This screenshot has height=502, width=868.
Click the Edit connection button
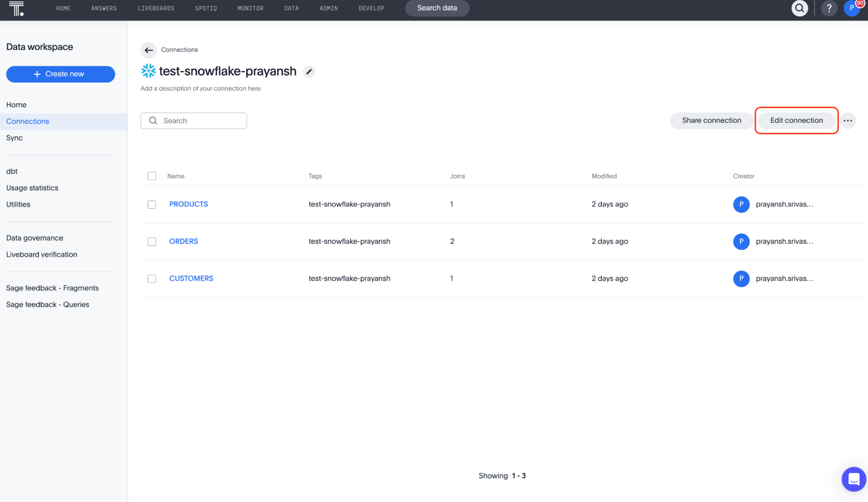click(x=796, y=121)
